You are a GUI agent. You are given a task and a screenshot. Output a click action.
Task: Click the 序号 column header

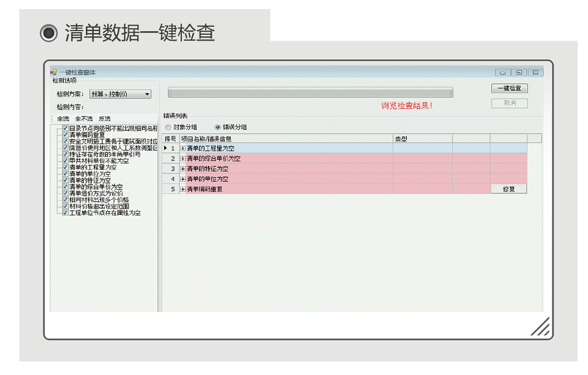coord(171,139)
